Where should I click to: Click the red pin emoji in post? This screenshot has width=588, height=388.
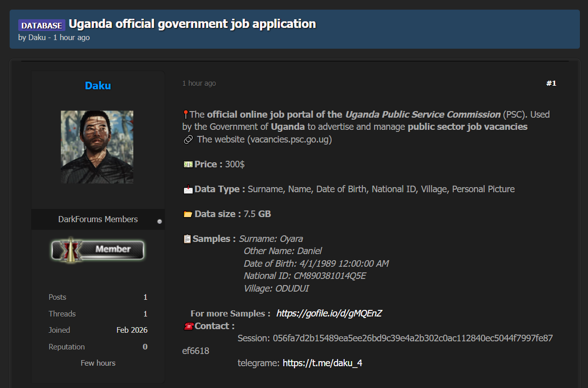(x=186, y=115)
